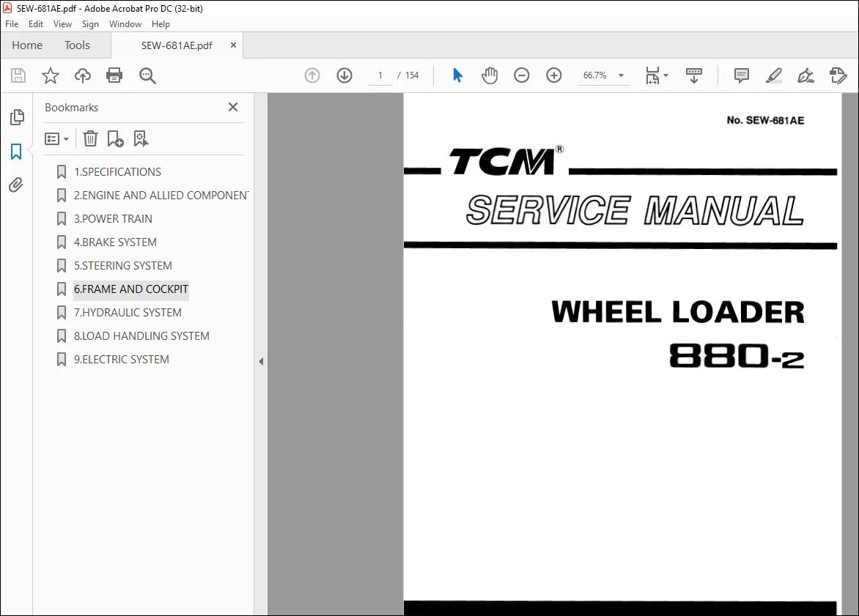This screenshot has height=616, width=859.
Task: Open fit page display options
Action: (x=657, y=75)
